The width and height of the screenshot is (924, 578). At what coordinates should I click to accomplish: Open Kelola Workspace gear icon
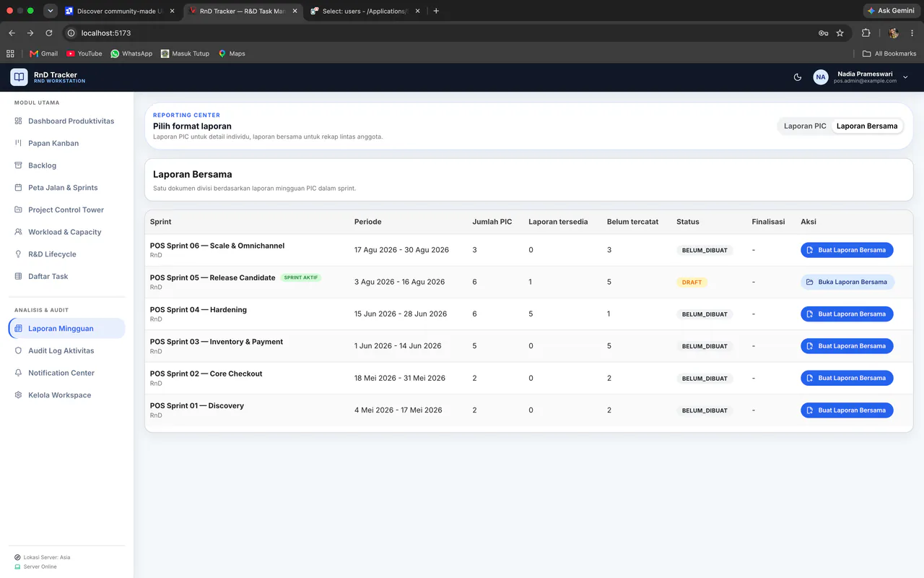[x=18, y=395]
